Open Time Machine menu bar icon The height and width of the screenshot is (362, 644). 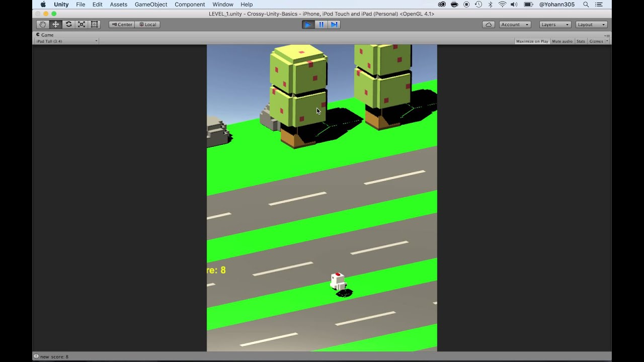pos(478,5)
